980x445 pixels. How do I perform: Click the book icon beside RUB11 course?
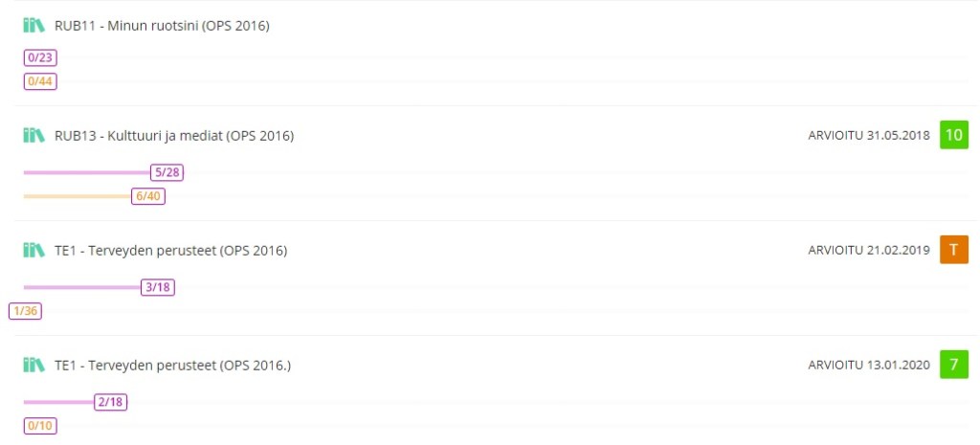point(33,26)
